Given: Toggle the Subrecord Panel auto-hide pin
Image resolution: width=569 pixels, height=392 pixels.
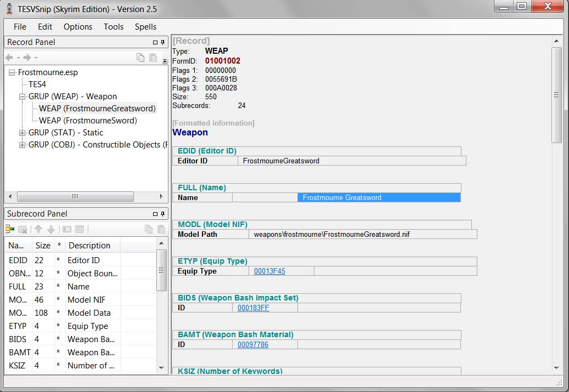Looking at the screenshot, I should coord(162,214).
